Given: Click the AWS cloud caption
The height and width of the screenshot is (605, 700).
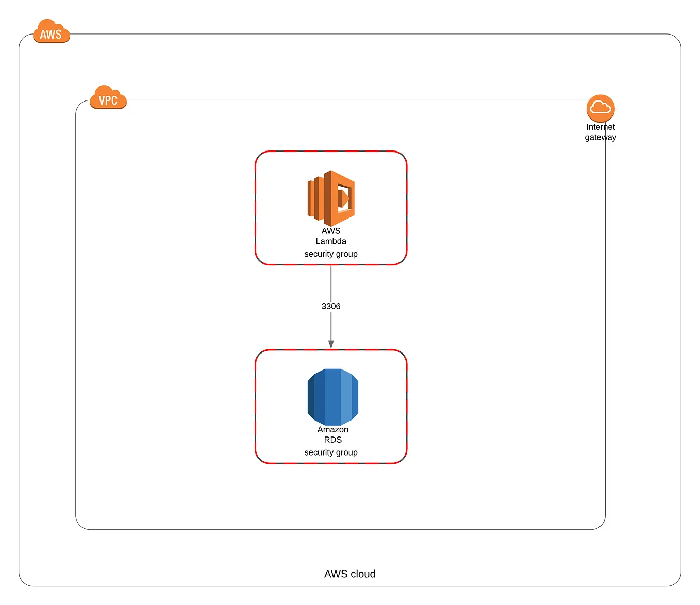Looking at the screenshot, I should (x=349, y=574).
